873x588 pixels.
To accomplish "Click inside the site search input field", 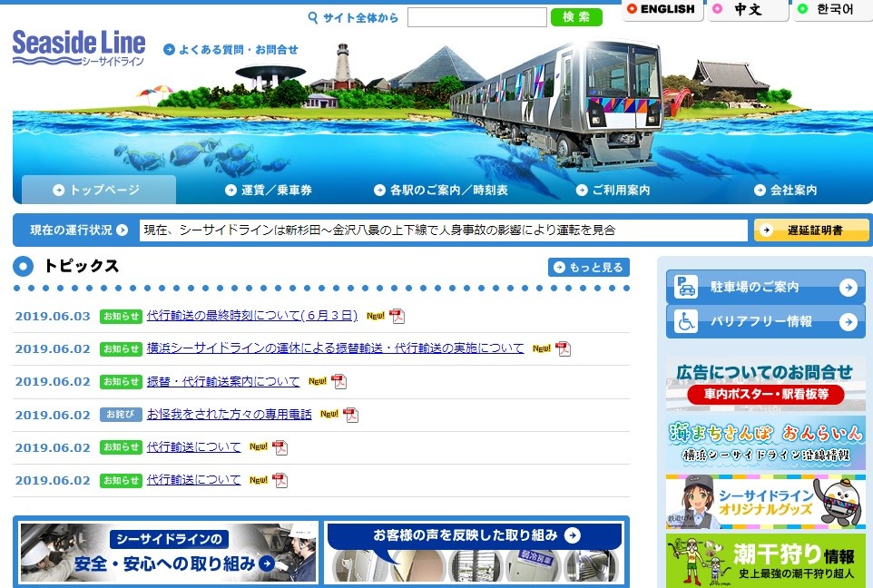I will [476, 16].
